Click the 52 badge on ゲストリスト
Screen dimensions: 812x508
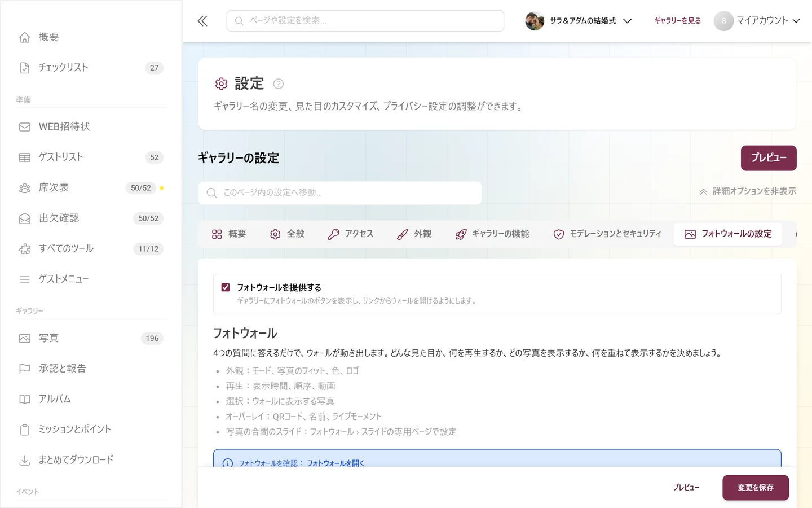tap(155, 157)
